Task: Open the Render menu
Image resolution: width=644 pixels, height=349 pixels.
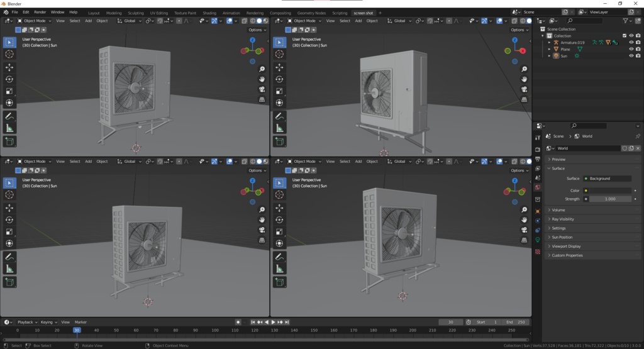Action: (40, 13)
